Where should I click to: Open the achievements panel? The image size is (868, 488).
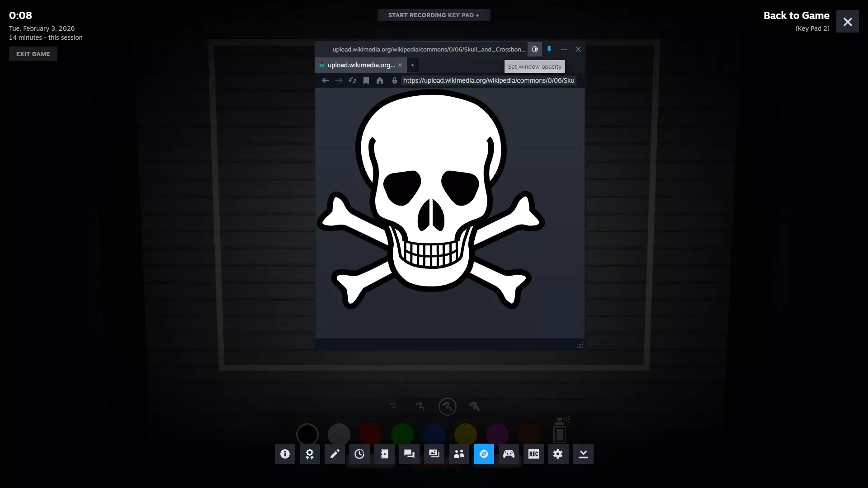click(x=310, y=454)
